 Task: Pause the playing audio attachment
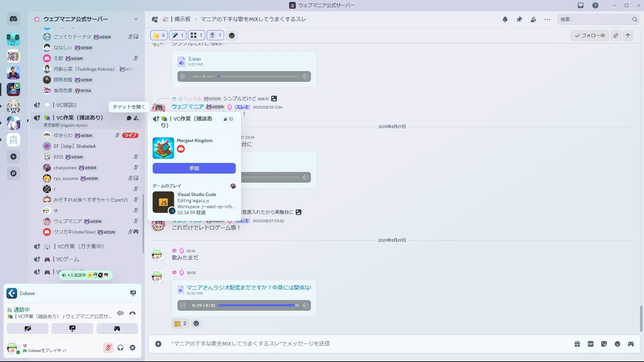click(183, 305)
